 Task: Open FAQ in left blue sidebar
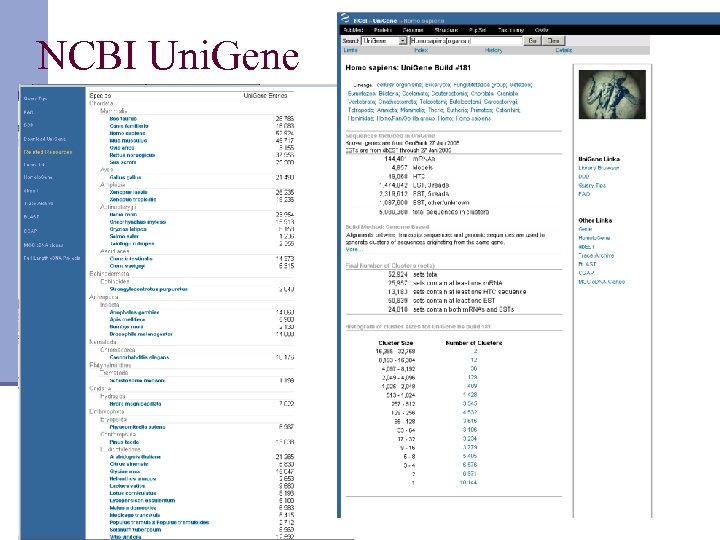[x=28, y=112]
